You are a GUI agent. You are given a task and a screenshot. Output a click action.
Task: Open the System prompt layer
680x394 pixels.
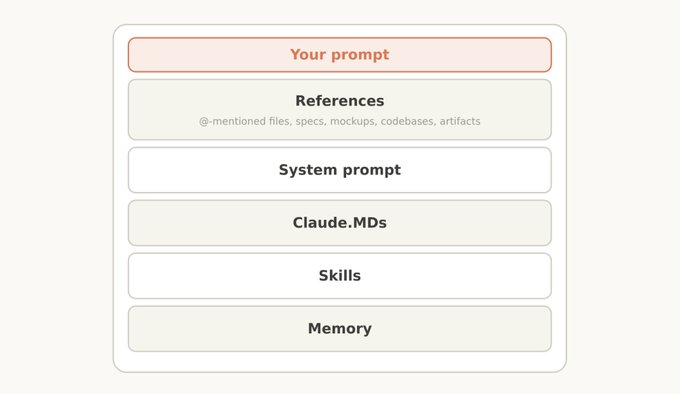point(340,170)
